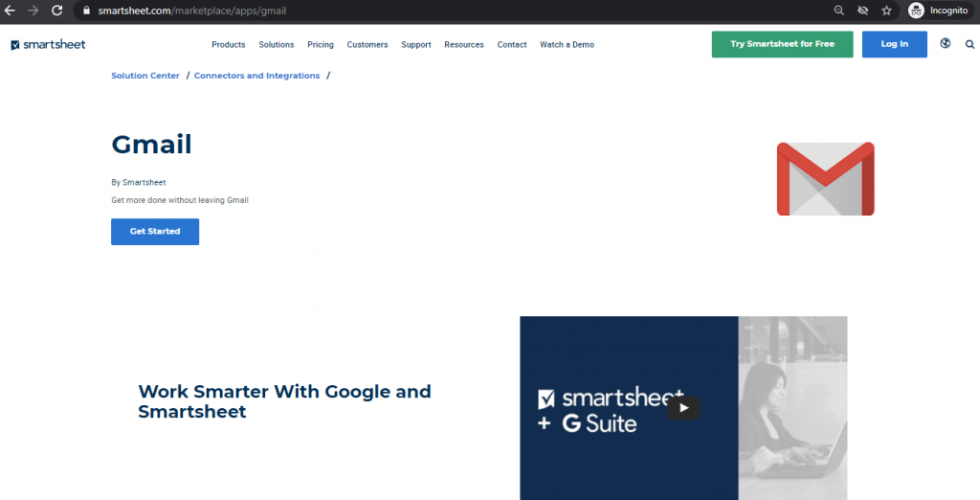Click Try Smartsheet for Free button

(x=782, y=44)
